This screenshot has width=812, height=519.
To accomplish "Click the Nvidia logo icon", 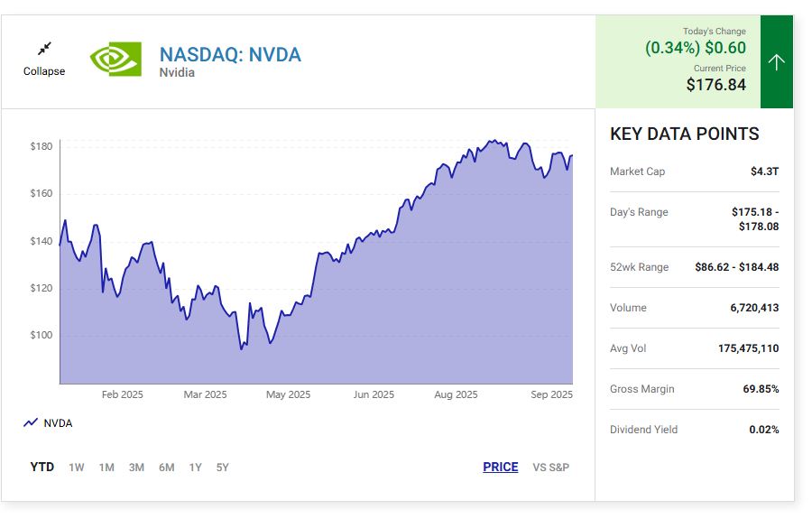I will click(x=115, y=60).
